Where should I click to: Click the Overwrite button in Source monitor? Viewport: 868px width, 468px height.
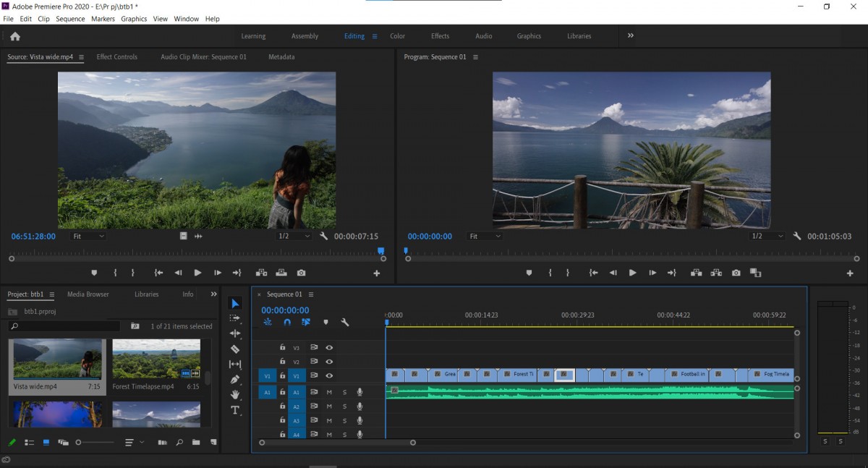click(281, 273)
